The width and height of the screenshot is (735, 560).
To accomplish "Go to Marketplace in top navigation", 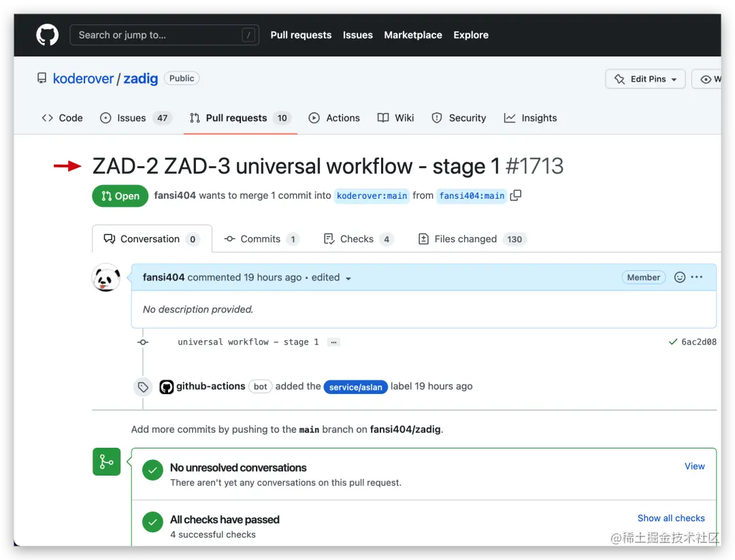I will 413,35.
